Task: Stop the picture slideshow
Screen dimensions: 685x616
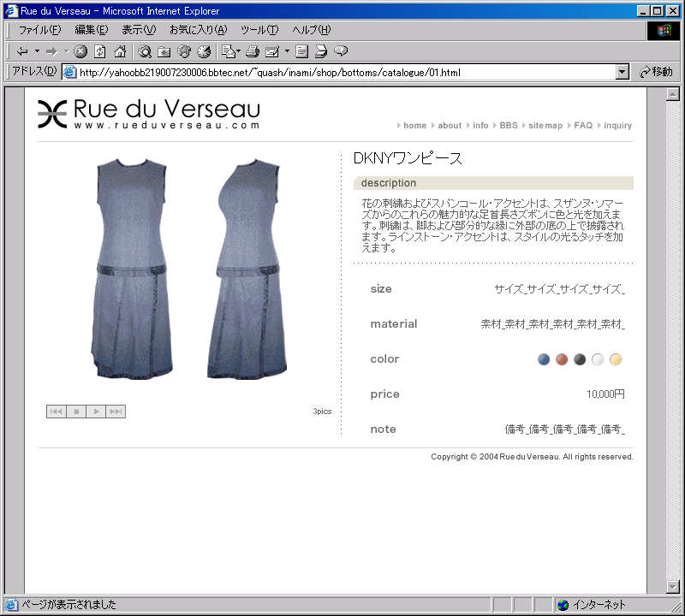Action: coord(76,412)
